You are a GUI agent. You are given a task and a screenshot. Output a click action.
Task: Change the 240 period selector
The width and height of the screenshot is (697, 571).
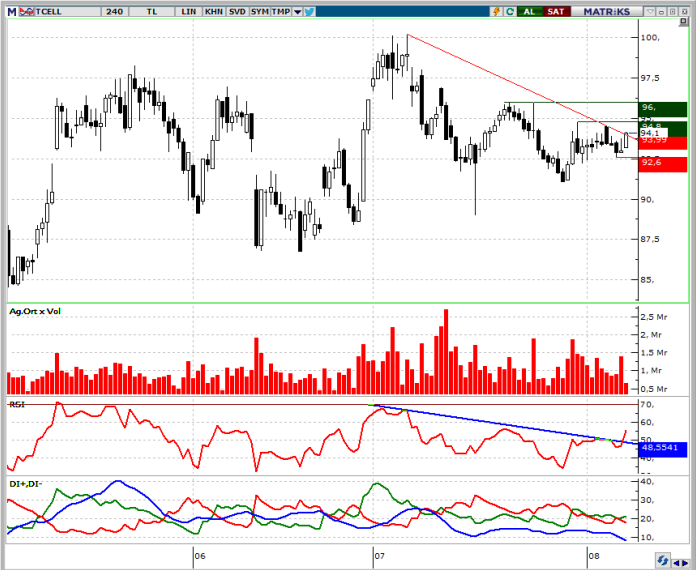click(x=114, y=11)
